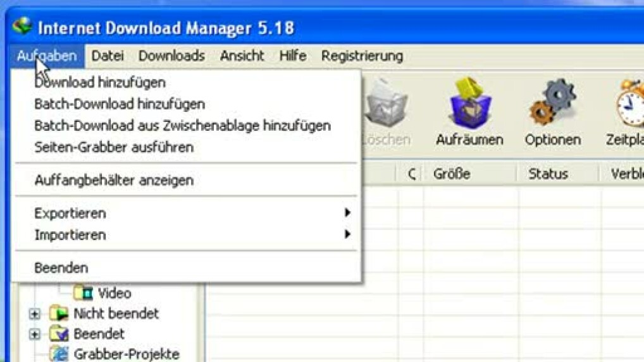This screenshot has height=362, width=644.
Task: Open the Exportieren submenu arrow
Action: click(347, 213)
